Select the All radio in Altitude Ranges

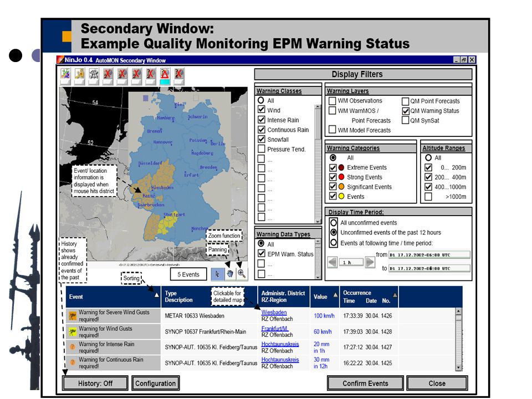[x=428, y=158]
